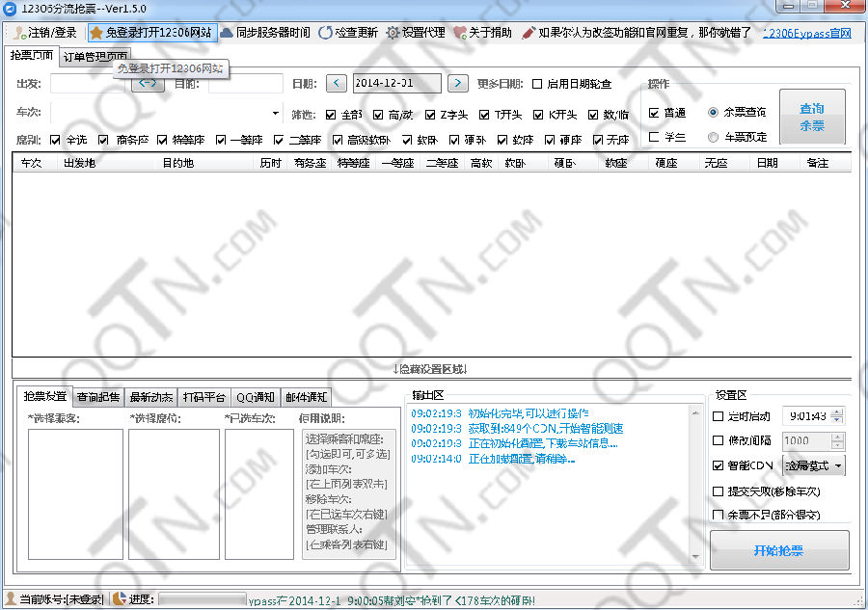Enable 启用日期轮查 checkbox
Screen dimensions: 868x610
click(x=537, y=84)
